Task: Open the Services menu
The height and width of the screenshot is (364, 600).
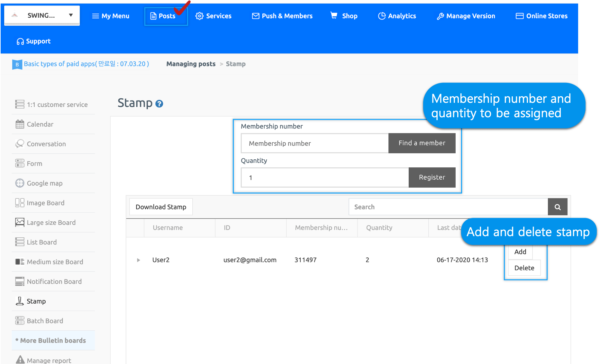Action: pyautogui.click(x=214, y=16)
